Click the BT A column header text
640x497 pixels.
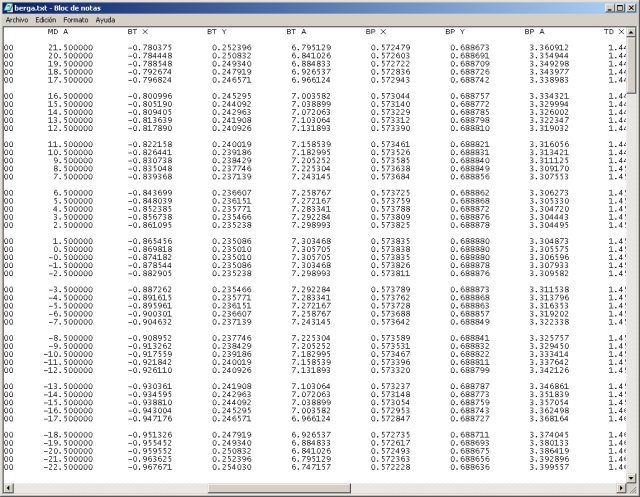coord(296,33)
